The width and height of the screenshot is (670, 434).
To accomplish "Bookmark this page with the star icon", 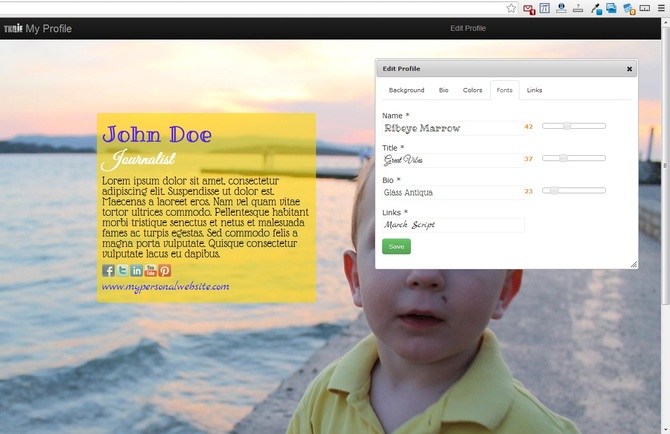I will [511, 8].
